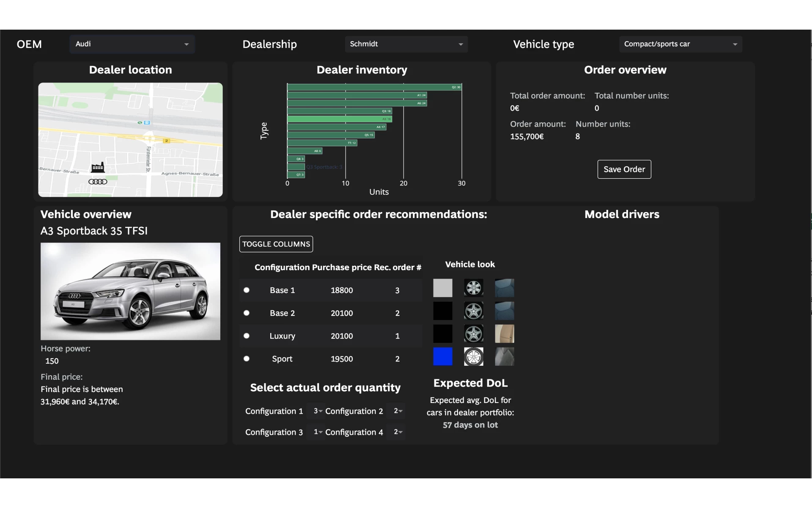812x508 pixels.
Task: Click the Rec. order # column header
Action: 398,267
